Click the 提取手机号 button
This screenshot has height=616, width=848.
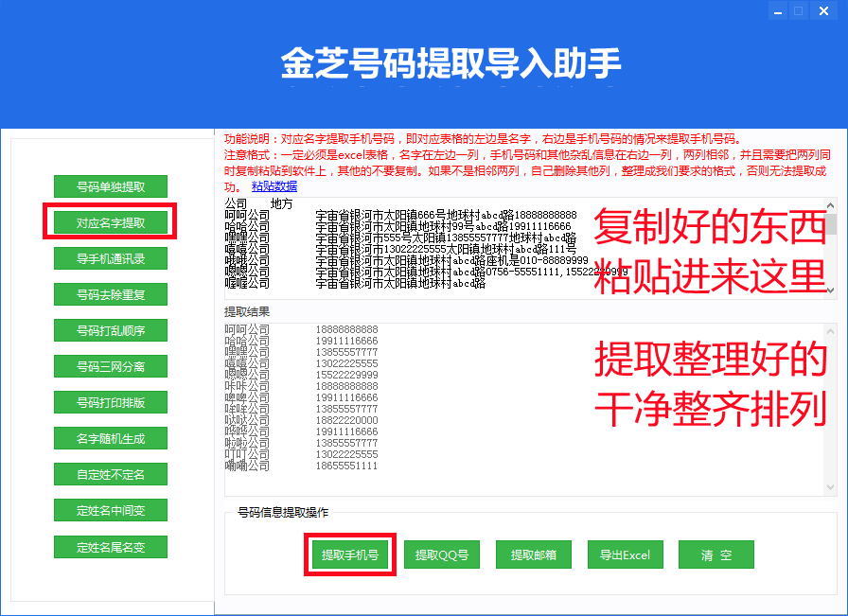[350, 554]
